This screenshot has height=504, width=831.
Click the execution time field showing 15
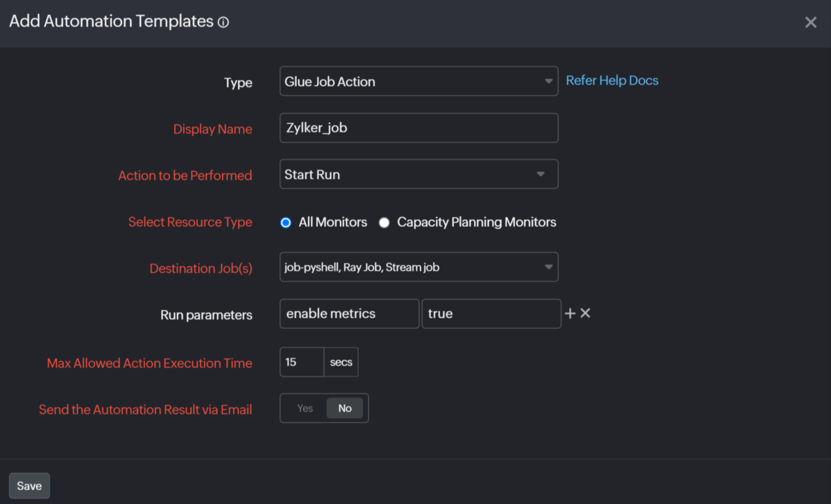click(302, 362)
